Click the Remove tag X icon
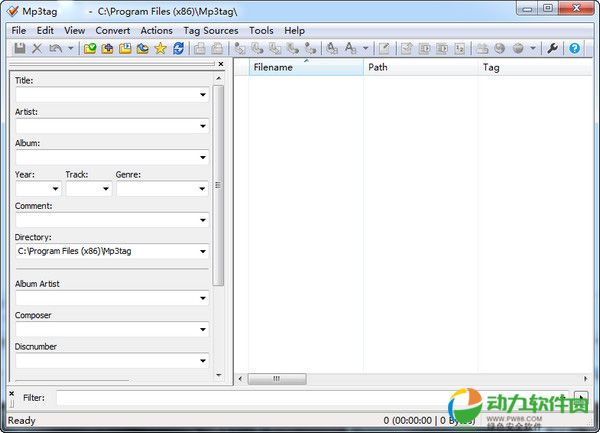This screenshot has width=600, height=433. pos(37,48)
